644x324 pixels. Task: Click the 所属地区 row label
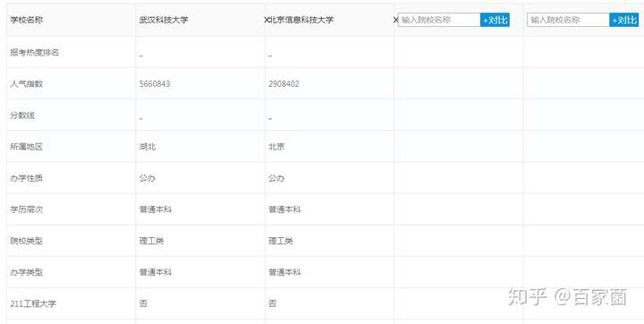click(x=26, y=147)
